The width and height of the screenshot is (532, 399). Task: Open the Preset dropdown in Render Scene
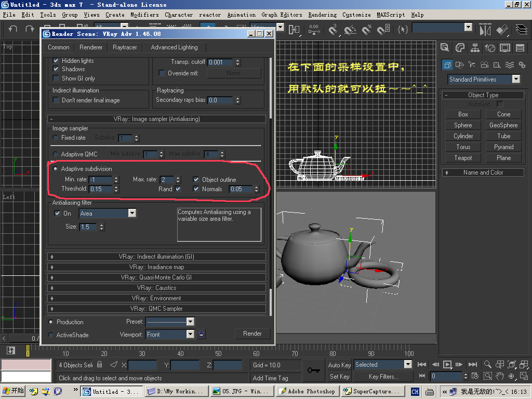pyautogui.click(x=190, y=321)
